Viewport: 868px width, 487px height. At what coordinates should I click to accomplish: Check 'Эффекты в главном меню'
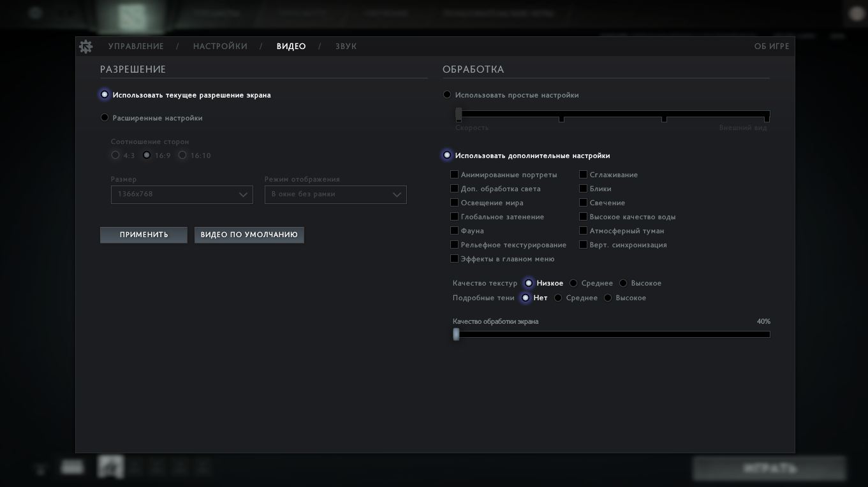454,259
